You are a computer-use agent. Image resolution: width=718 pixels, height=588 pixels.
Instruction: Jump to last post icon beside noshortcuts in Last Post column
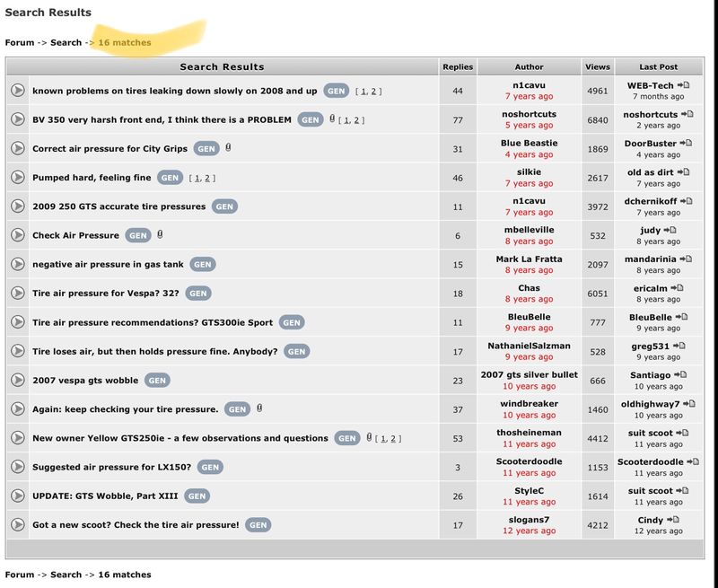click(x=687, y=114)
